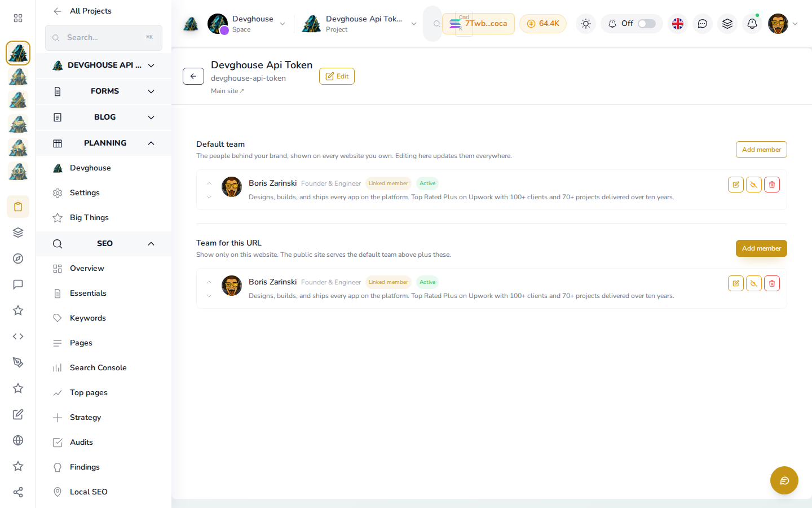Viewport: 812px width, 508px height.
Task: Open the notifications bell
Action: click(x=752, y=24)
